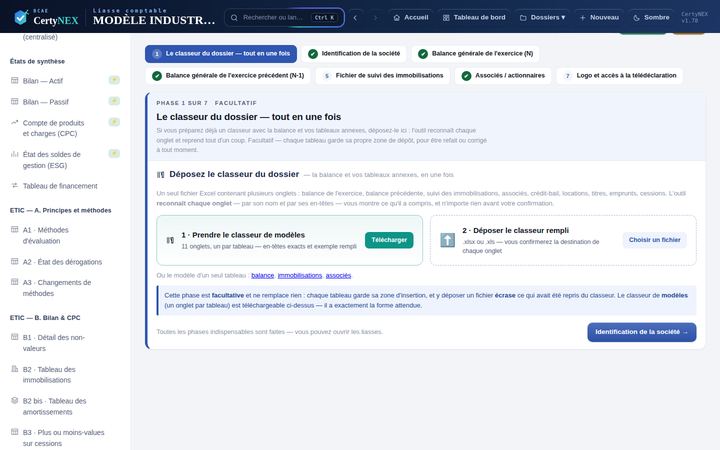Click the CertyNEX shield logo
720x450 pixels.
point(21,17)
